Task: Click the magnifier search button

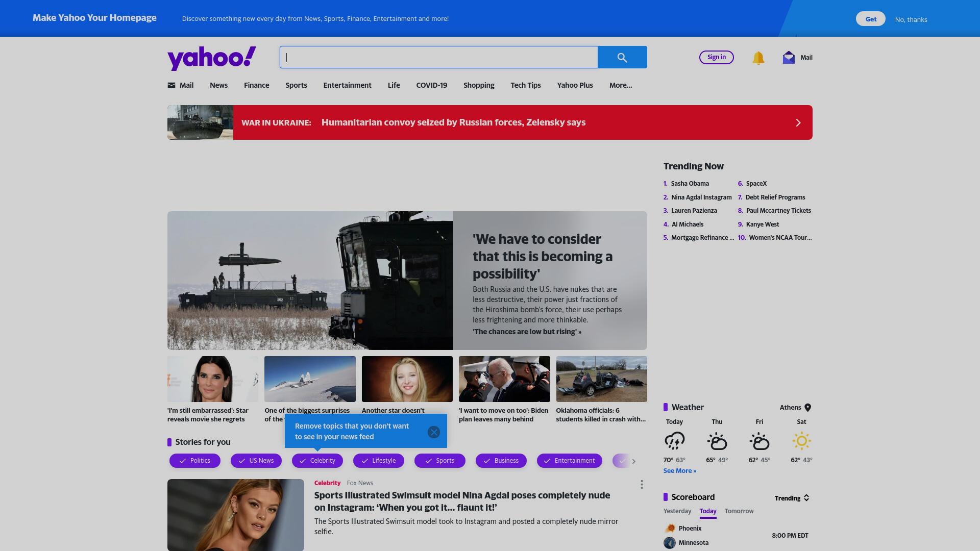Action: (622, 57)
